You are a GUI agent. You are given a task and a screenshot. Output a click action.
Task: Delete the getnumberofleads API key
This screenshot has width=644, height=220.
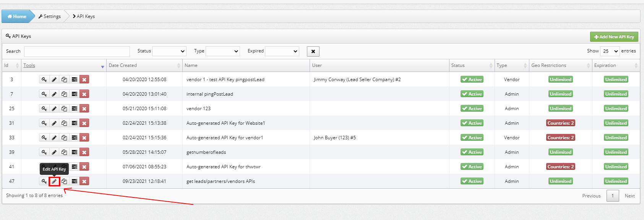[84, 152]
